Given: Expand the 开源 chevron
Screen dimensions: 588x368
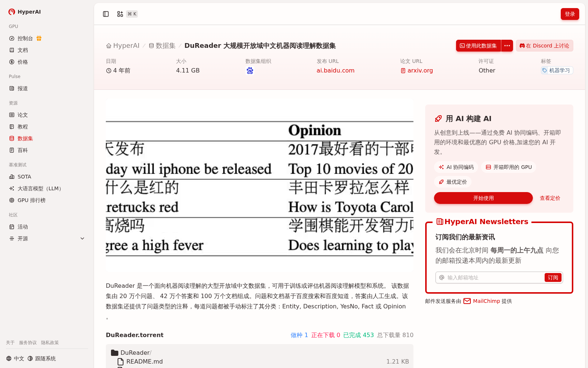Looking at the screenshot, I should [x=82, y=238].
